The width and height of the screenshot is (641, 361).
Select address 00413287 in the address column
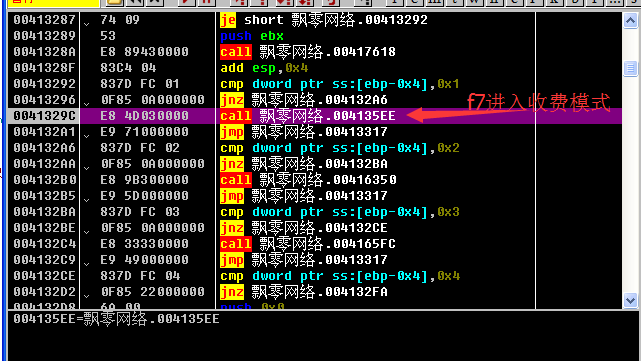(44, 20)
